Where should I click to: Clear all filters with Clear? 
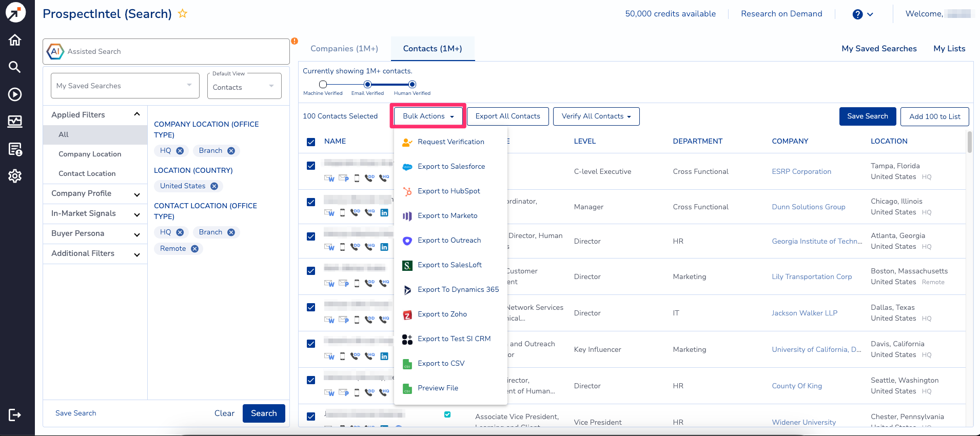[x=224, y=413]
